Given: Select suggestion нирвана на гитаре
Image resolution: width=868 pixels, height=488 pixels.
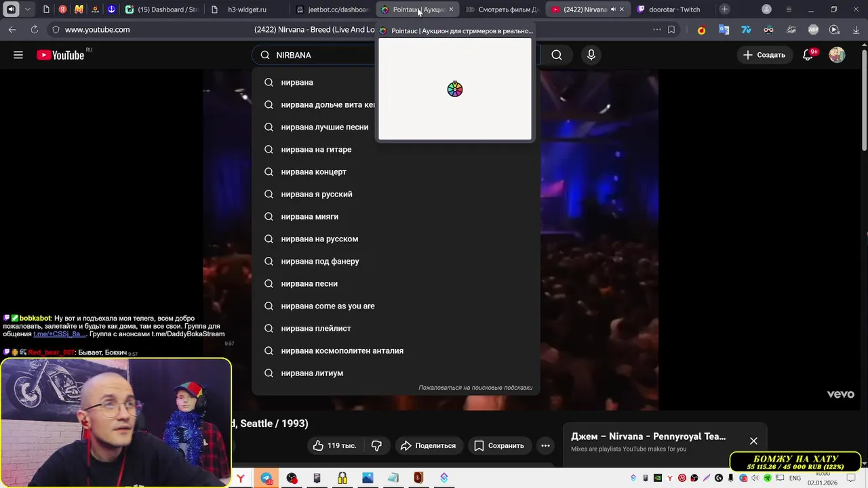Looking at the screenshot, I should pyautogui.click(x=395, y=149).
